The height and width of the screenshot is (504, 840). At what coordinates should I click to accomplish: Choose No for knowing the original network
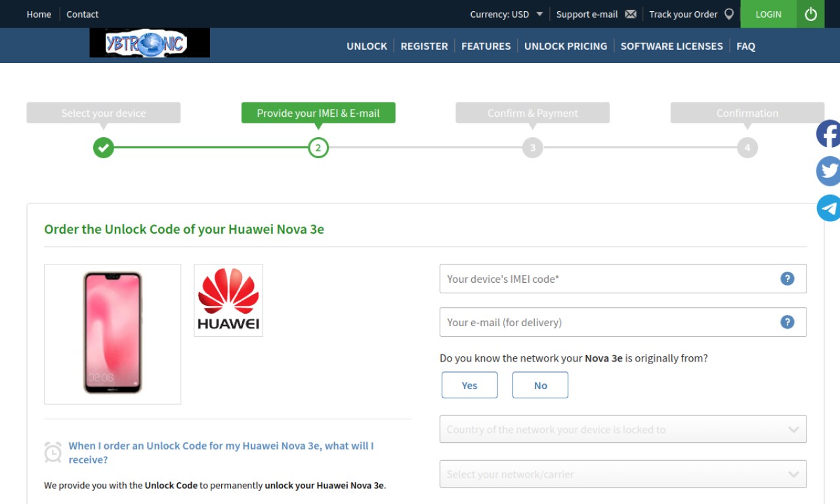540,385
